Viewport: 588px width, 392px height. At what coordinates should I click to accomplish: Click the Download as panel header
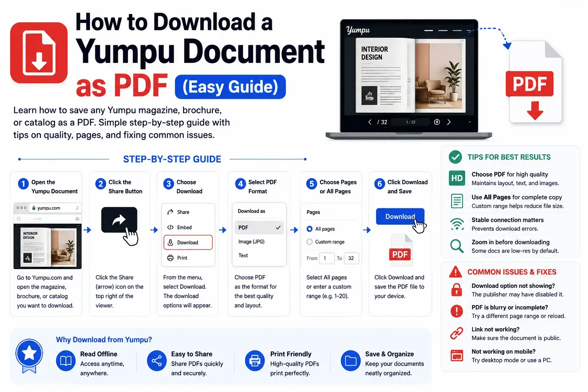252,211
